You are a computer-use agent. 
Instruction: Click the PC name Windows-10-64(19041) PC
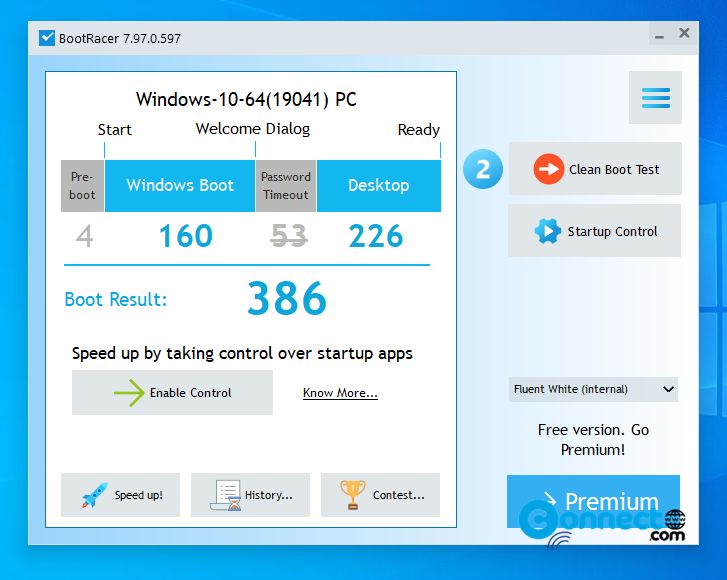[246, 99]
